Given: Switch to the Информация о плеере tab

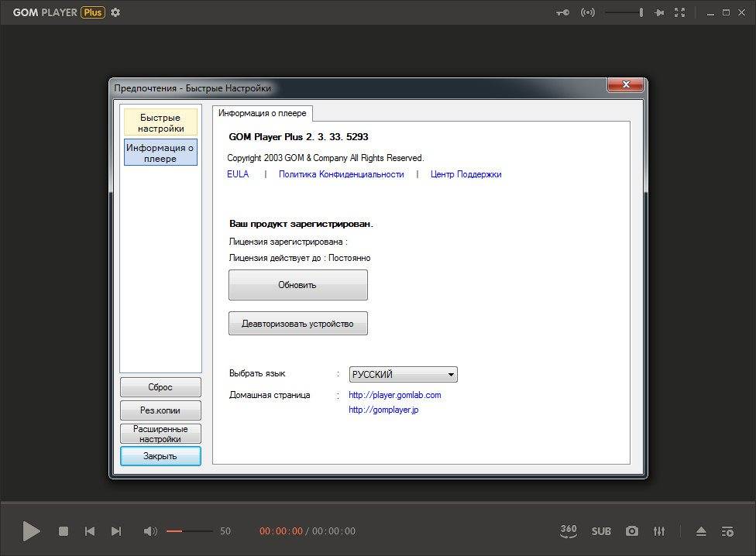Looking at the screenshot, I should tap(263, 113).
